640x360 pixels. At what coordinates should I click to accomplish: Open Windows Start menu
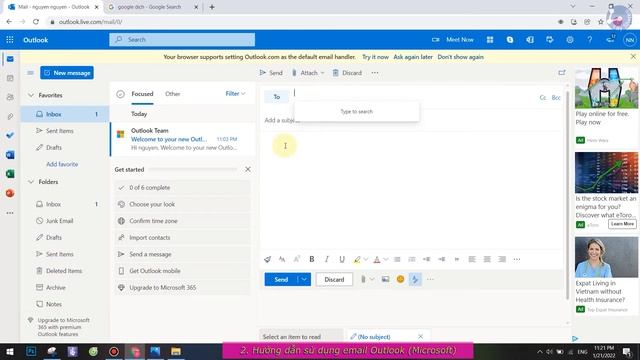click(10, 351)
